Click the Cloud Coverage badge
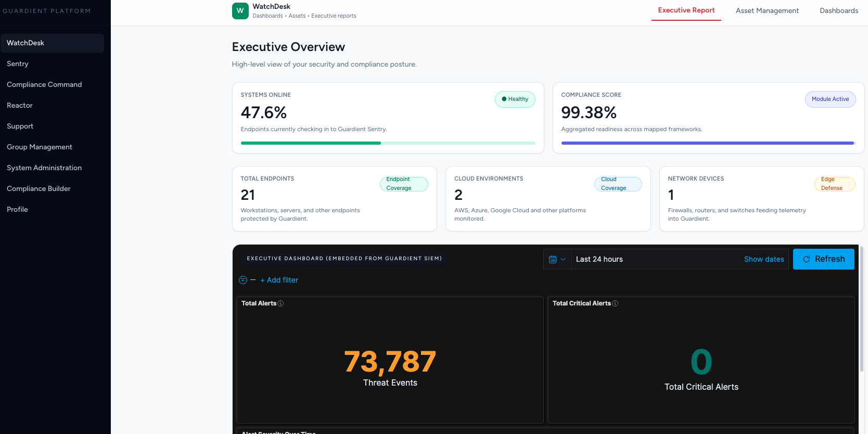This screenshot has height=434, width=868. (x=618, y=184)
